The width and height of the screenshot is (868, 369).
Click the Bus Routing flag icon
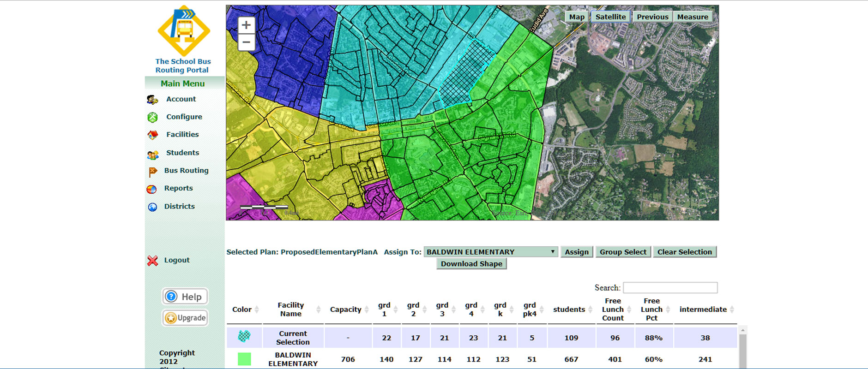pos(153,172)
